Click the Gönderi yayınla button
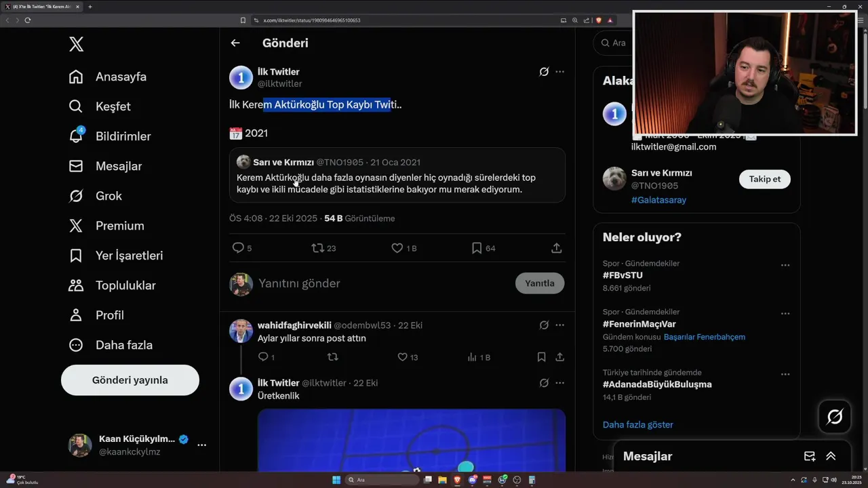This screenshot has width=868, height=488. coord(130,380)
